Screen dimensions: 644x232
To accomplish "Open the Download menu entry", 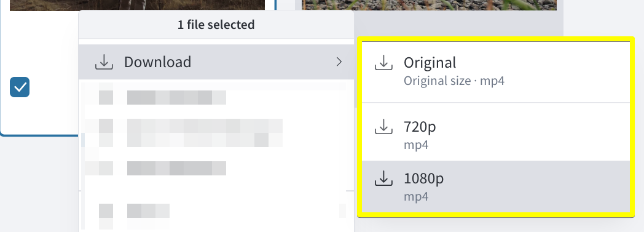I will (x=216, y=62).
